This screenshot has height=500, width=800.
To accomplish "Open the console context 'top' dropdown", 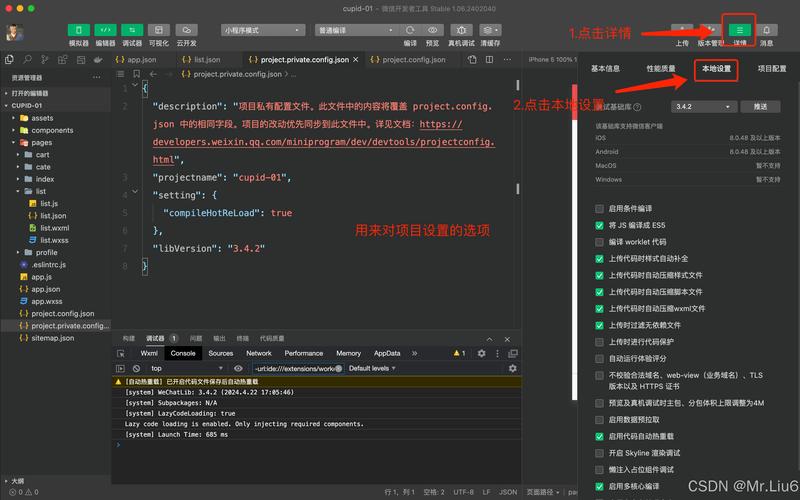I will [x=186, y=368].
